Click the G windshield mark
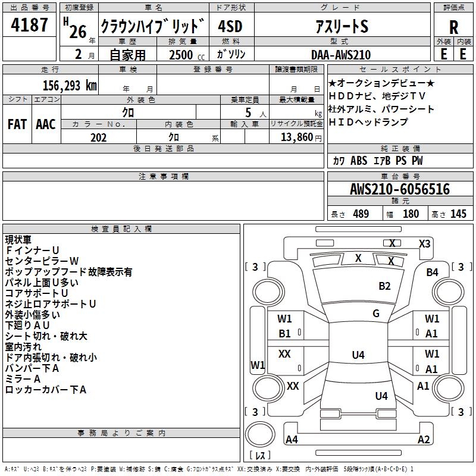 [376, 314]
